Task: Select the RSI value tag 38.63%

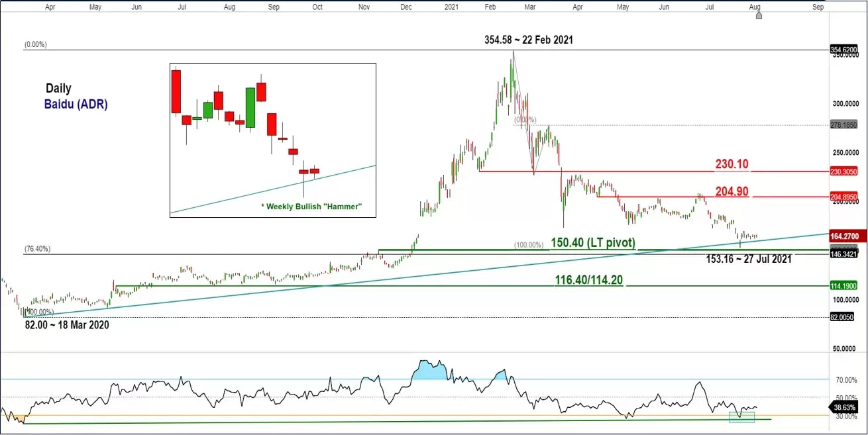Action: tap(844, 407)
